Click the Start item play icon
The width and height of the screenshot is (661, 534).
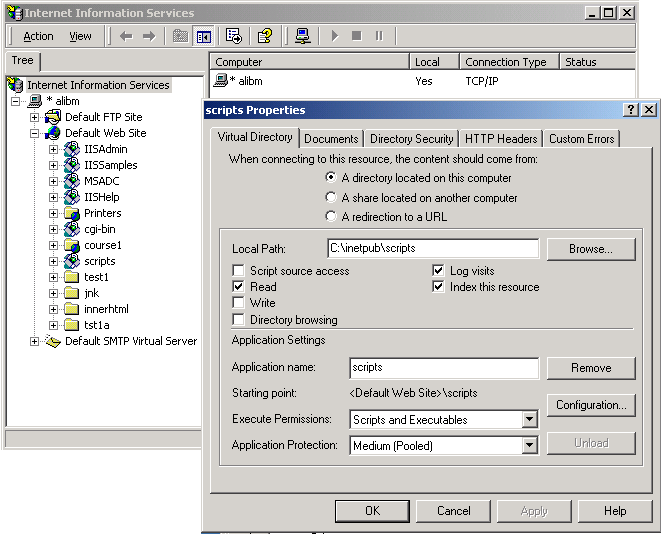(335, 36)
